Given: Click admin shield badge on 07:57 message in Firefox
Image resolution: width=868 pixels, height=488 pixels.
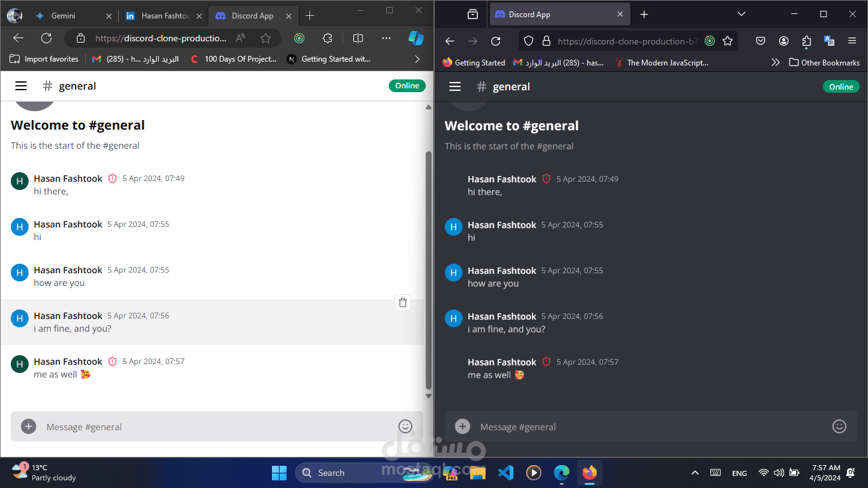Looking at the screenshot, I should pos(546,362).
